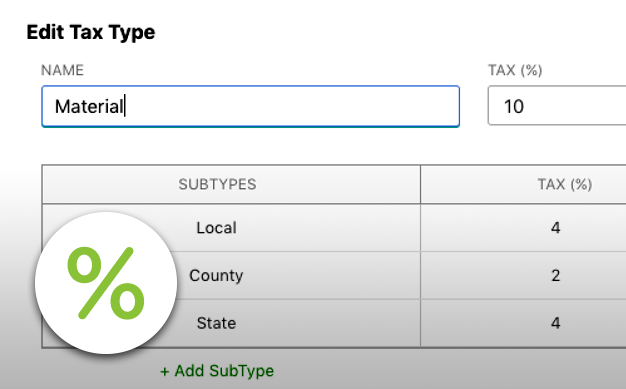Click the Edit Tax Type heading

pyautogui.click(x=91, y=32)
